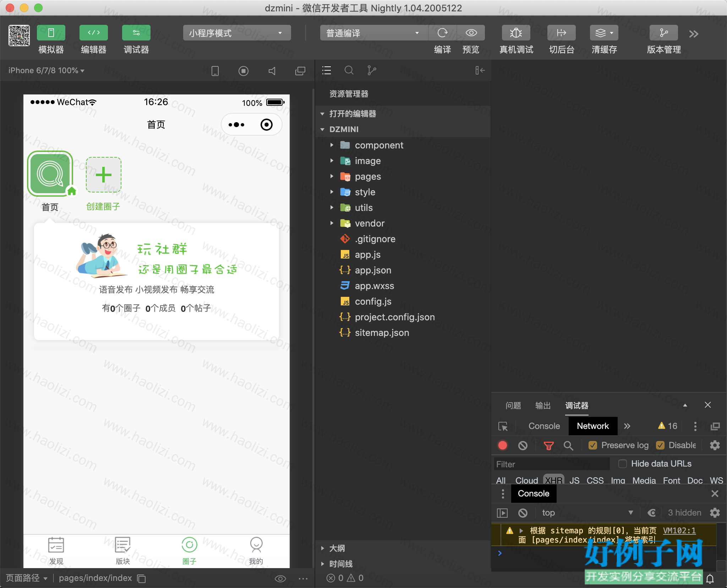Open the .gitignore file
The width and height of the screenshot is (727, 588).
403,239
